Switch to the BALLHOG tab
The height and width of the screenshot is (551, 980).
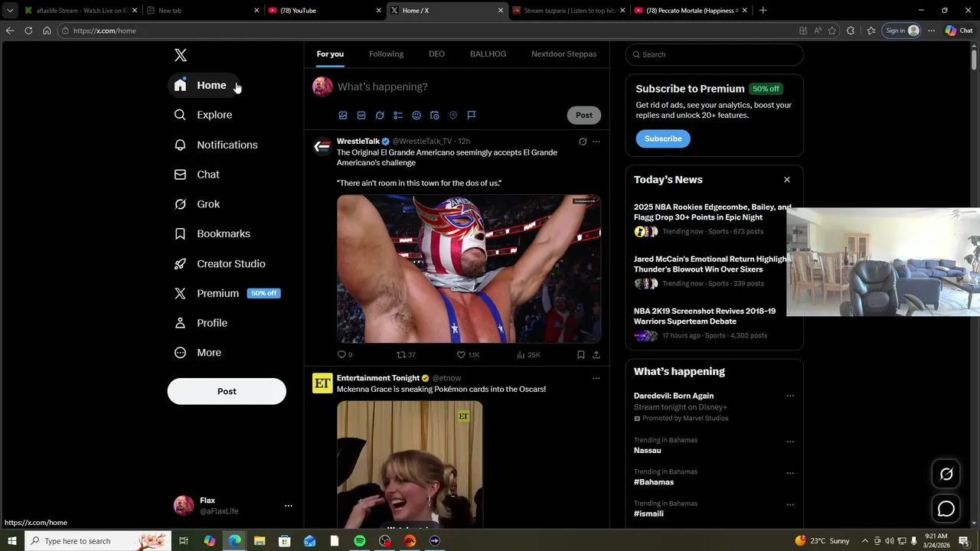click(488, 54)
